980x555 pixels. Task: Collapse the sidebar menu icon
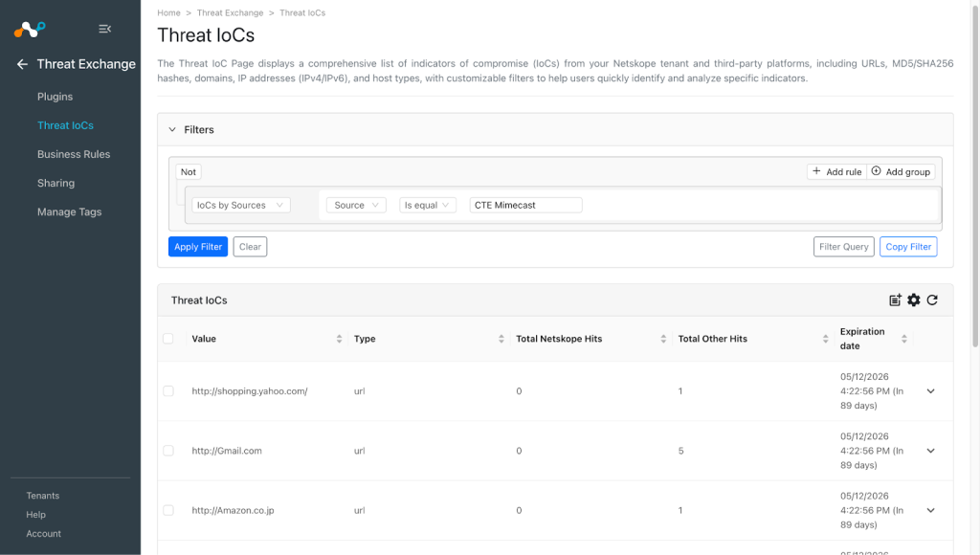tap(105, 29)
